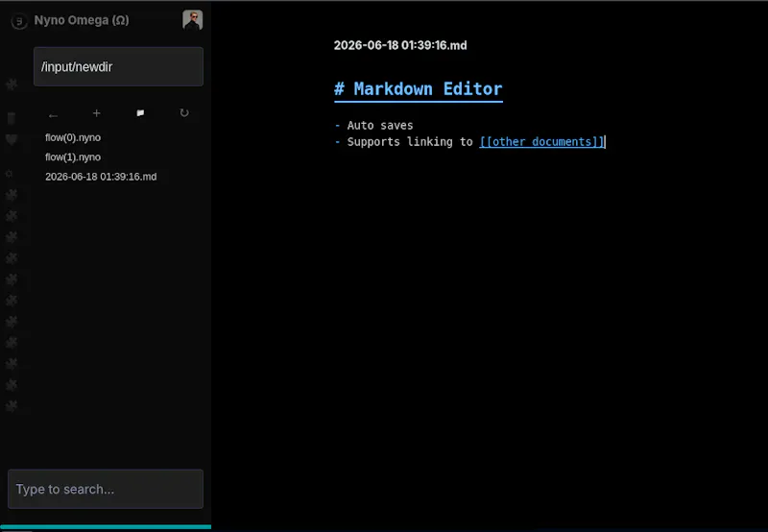768x532 pixels.
Task: Click the '# Markdown Editor' heading
Action: (x=419, y=89)
